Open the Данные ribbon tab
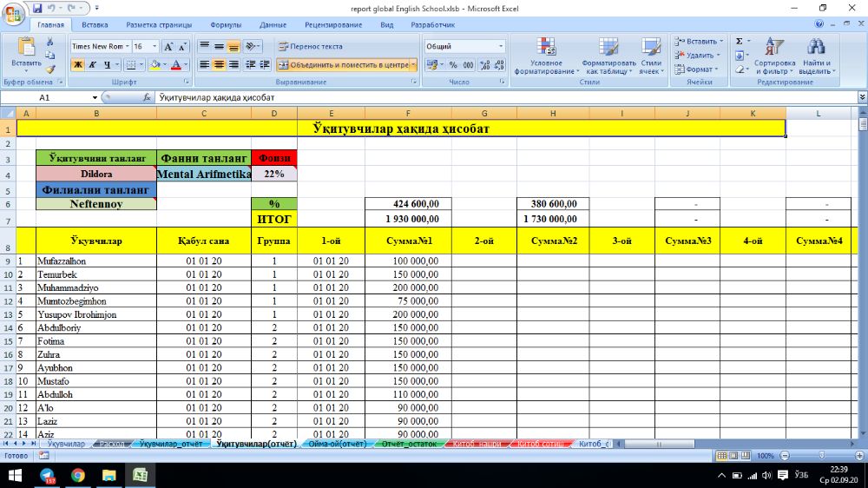Image resolution: width=868 pixels, height=488 pixels. point(273,25)
